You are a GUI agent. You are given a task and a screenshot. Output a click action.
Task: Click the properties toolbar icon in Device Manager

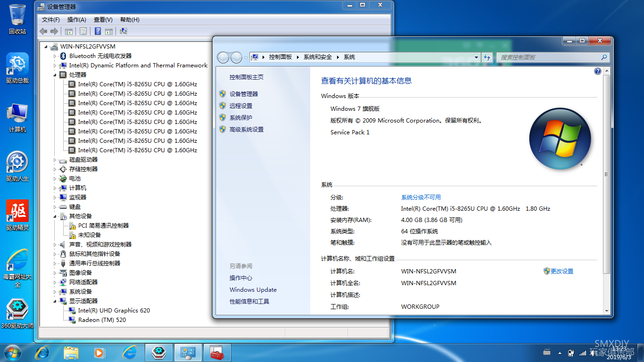tap(83, 31)
